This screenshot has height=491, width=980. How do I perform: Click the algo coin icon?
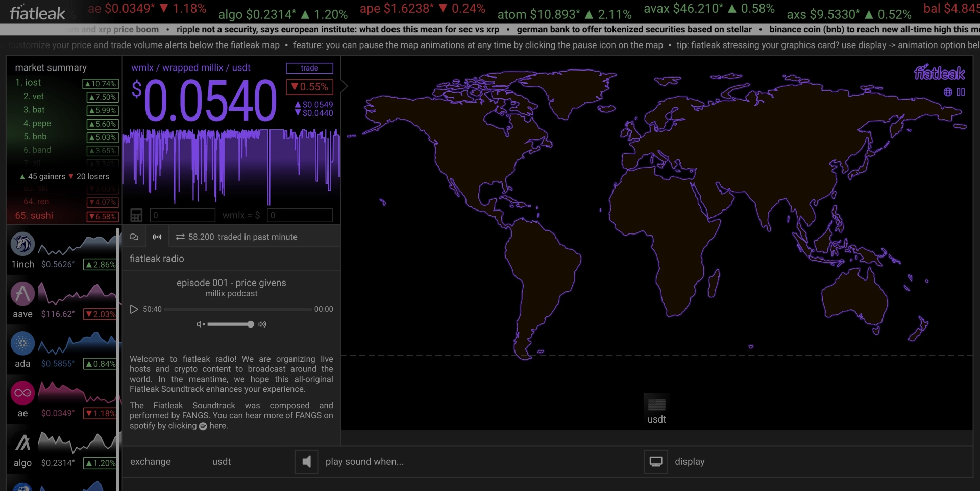coord(22,442)
